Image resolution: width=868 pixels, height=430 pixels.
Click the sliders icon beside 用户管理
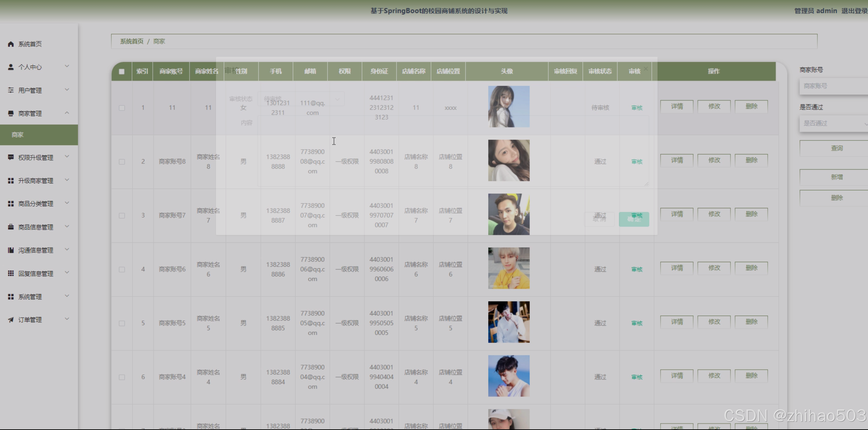coord(11,90)
